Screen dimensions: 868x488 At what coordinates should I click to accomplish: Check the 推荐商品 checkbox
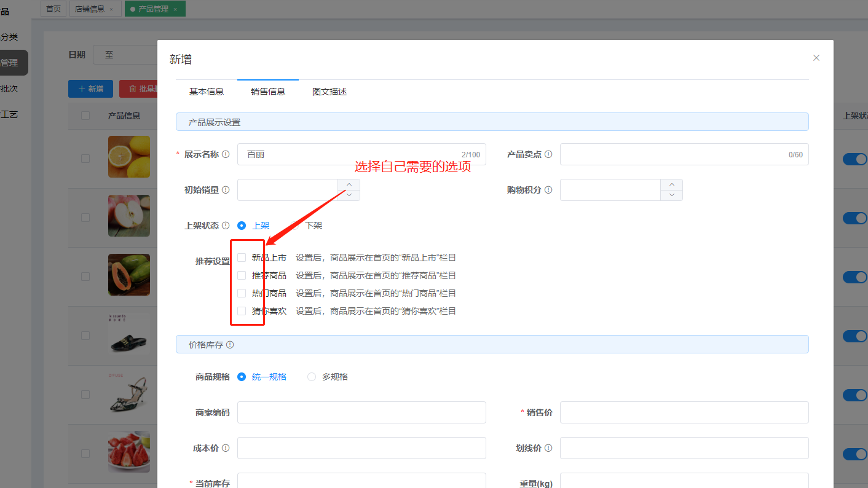pos(242,275)
